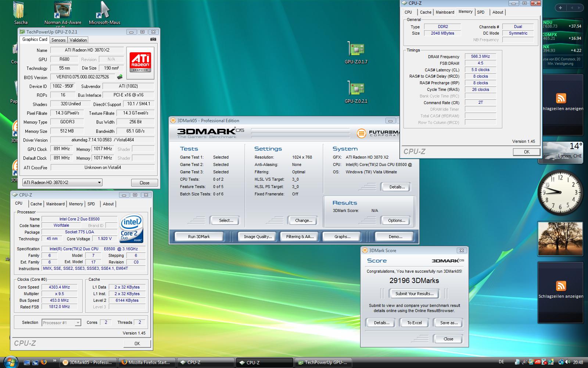Open the GPU-Z.0.1.7 desktop icon
This screenshot has width=588, height=368.
point(356,53)
